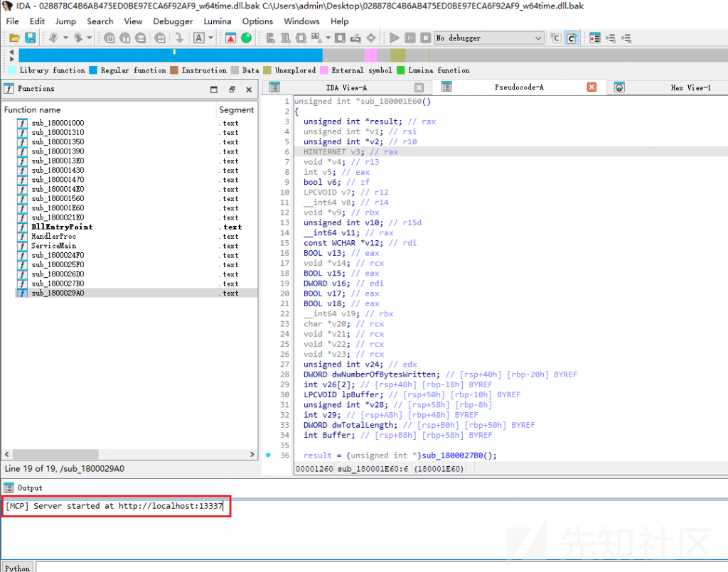Click the pink External symbol legend swatch
This screenshot has width=728, height=572.
[323, 70]
